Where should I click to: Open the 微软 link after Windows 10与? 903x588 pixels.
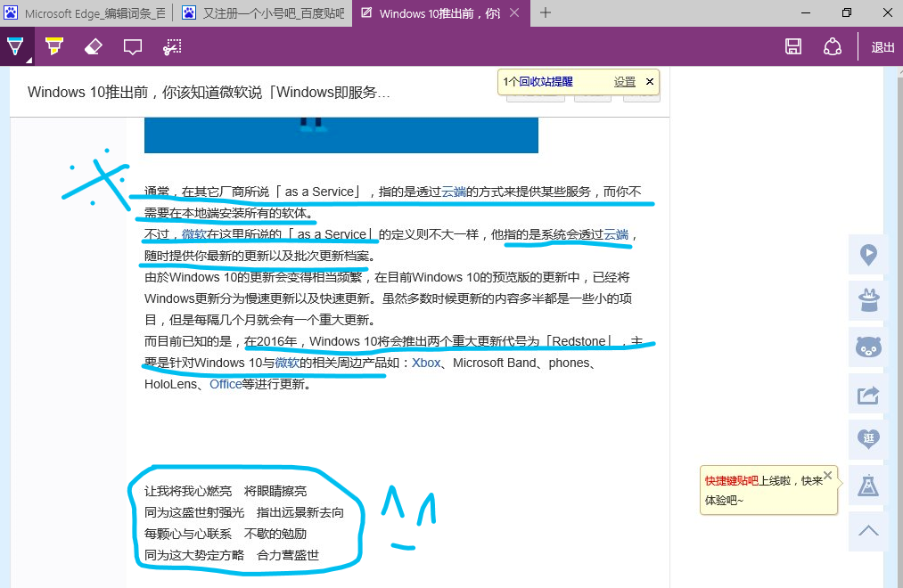coord(287,363)
